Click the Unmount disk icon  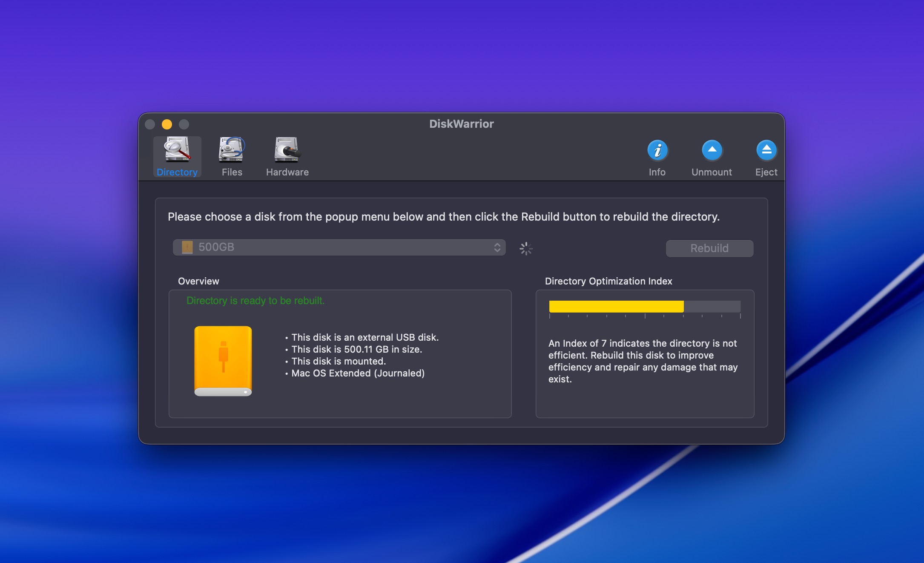[712, 150]
